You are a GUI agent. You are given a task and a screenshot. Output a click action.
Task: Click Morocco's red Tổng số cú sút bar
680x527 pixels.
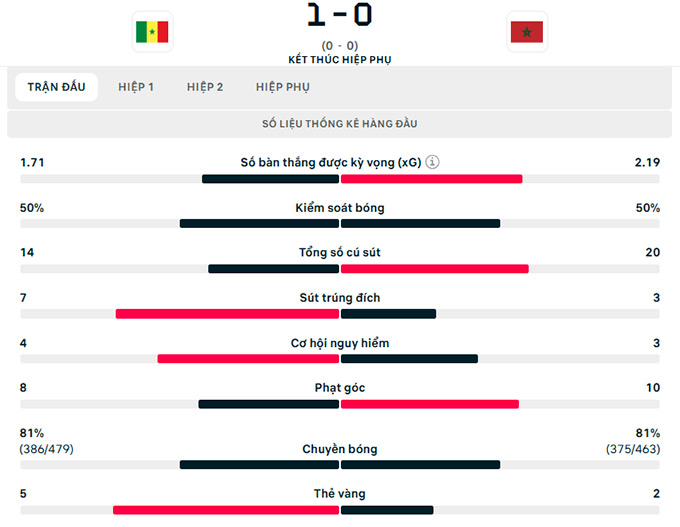coord(435,269)
